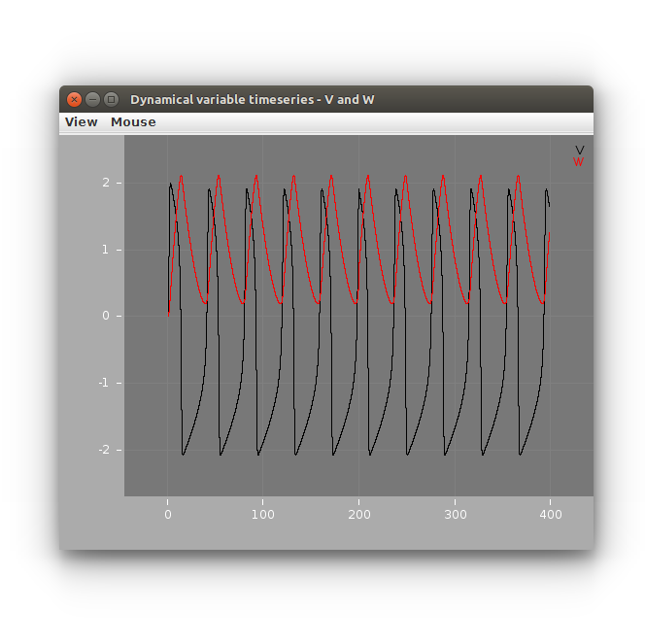Click the first red W curve peak

click(x=181, y=176)
